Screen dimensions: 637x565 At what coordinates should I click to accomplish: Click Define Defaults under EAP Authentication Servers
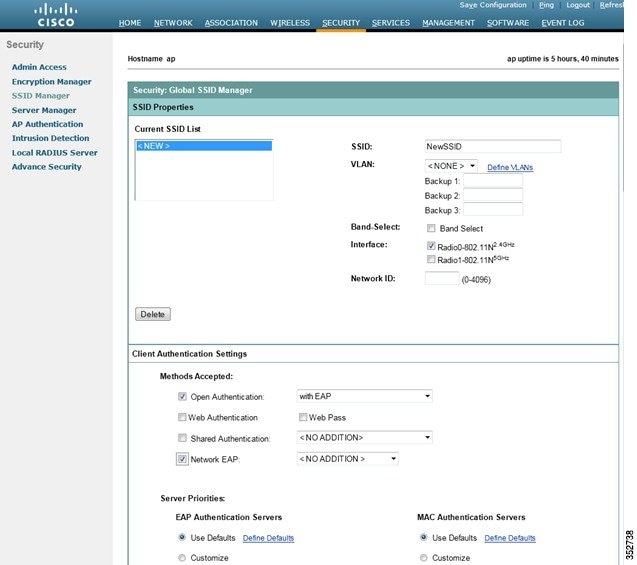coord(268,538)
